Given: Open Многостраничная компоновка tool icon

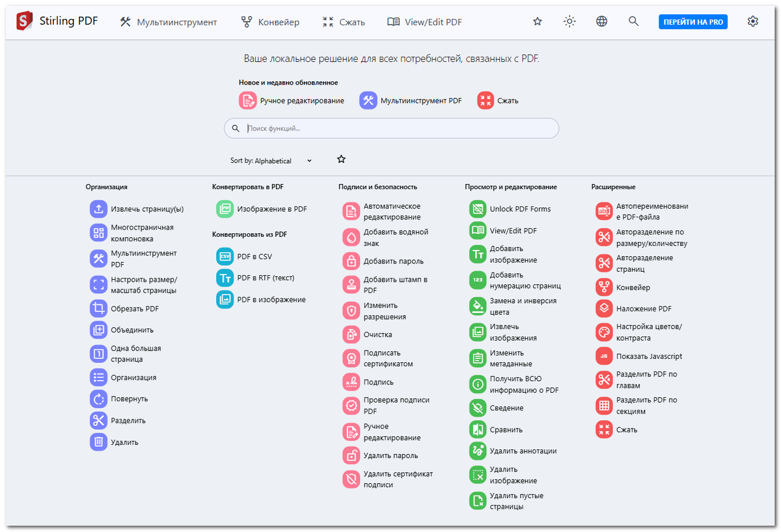Looking at the screenshot, I should pos(98,233).
